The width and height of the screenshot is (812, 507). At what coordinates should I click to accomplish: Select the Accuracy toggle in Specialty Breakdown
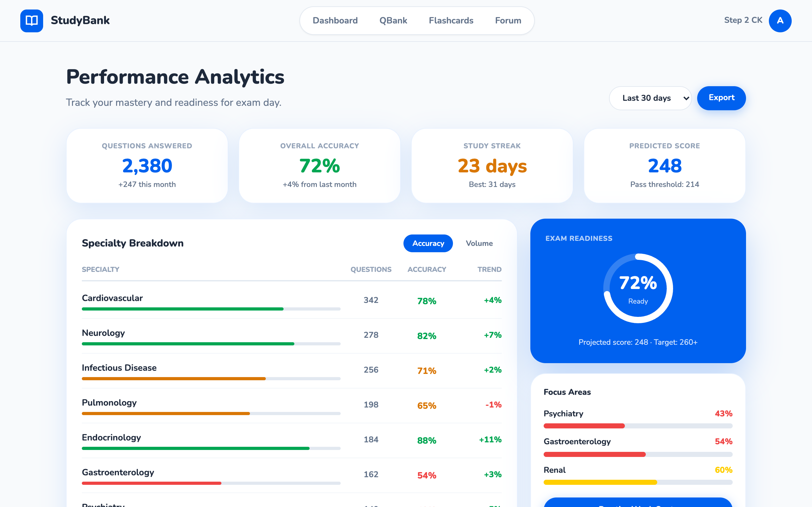pos(428,243)
